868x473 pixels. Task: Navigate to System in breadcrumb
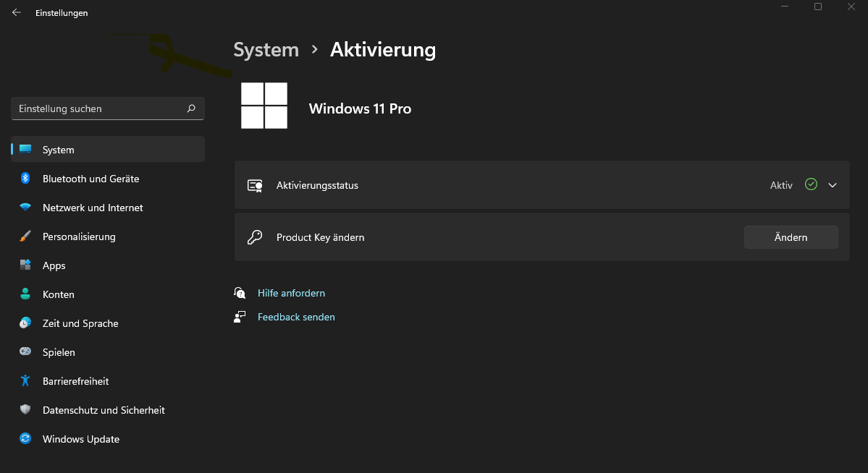tap(266, 50)
